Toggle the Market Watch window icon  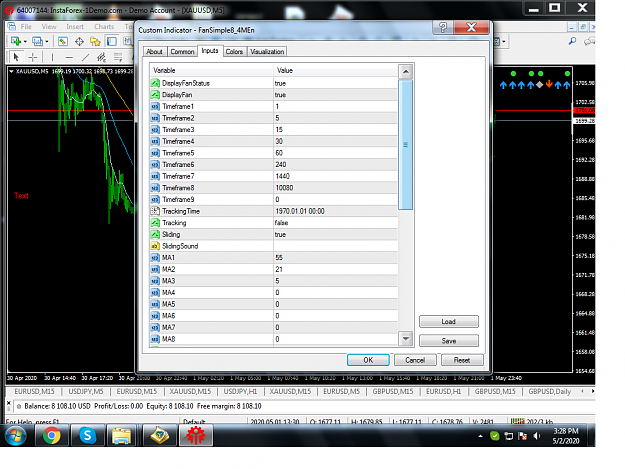point(63,41)
